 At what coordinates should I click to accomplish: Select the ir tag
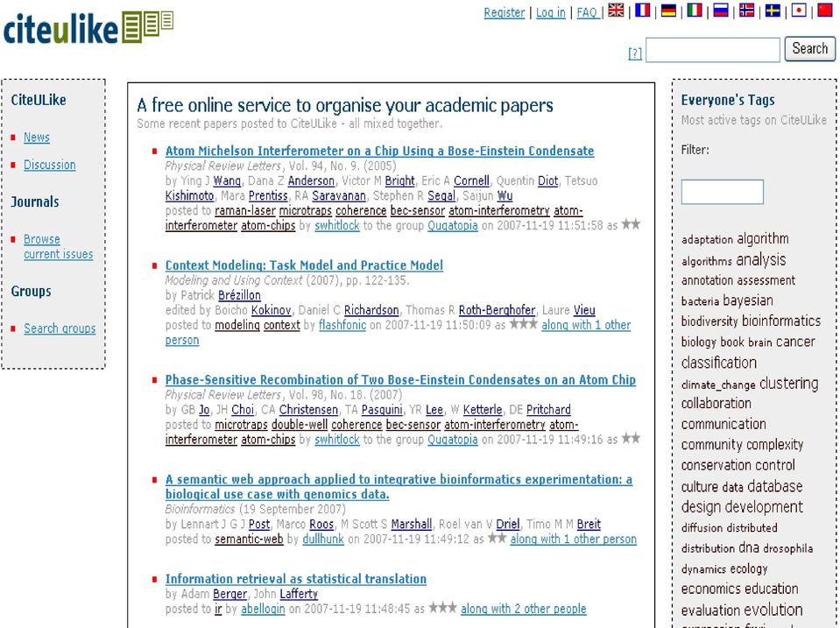point(218,610)
